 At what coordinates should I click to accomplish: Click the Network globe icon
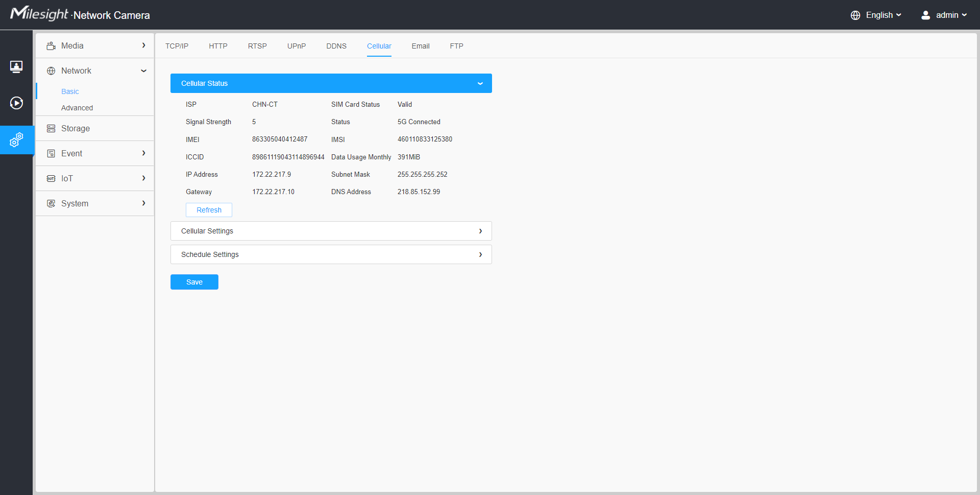51,71
